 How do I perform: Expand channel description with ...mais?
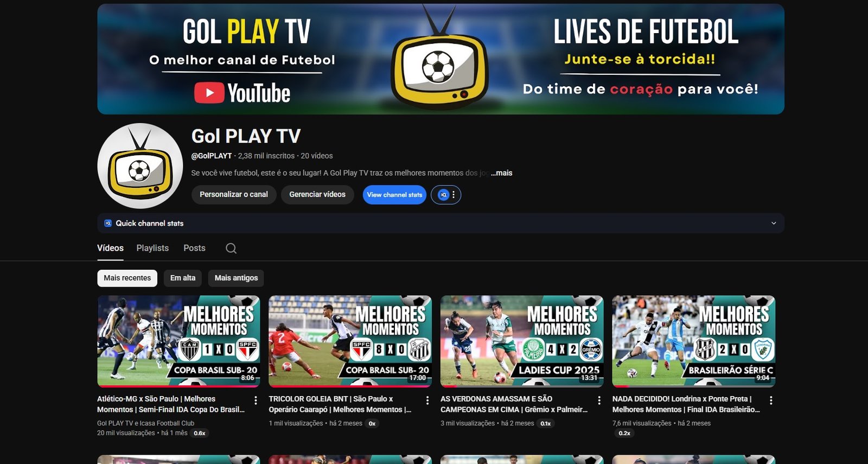click(502, 173)
